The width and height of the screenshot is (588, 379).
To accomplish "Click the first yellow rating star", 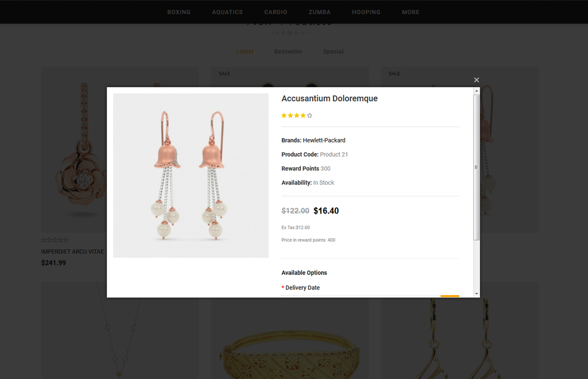I will 284,115.
